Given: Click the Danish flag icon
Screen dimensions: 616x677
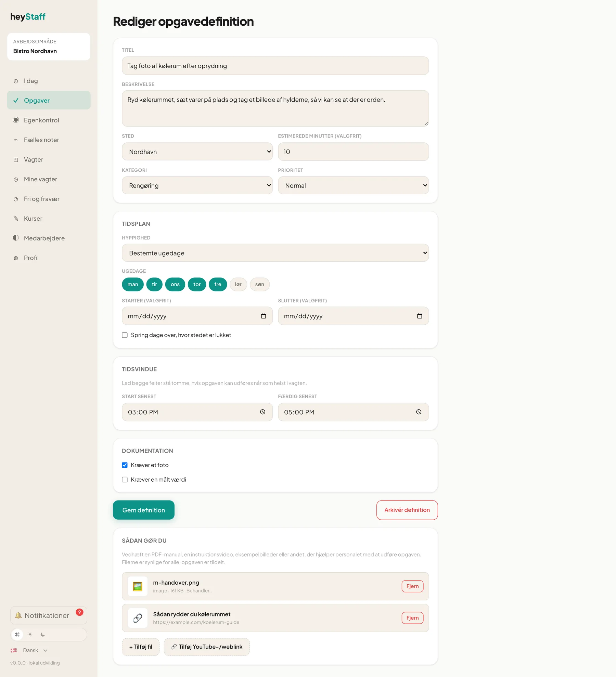Looking at the screenshot, I should 14,650.
